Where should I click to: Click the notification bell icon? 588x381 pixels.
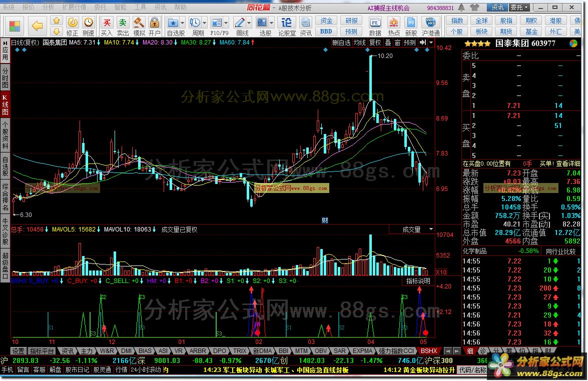[x=461, y=7]
